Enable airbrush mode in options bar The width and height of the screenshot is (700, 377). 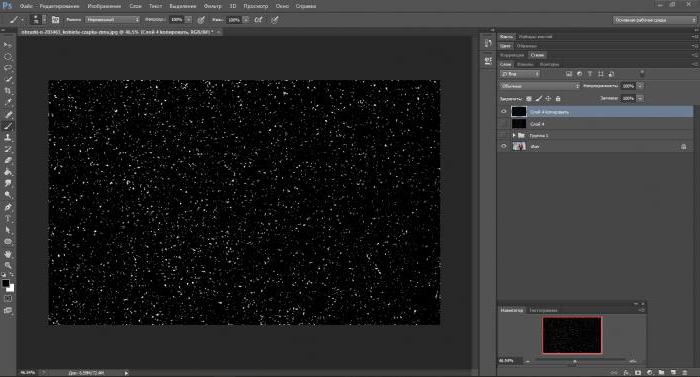click(258, 20)
